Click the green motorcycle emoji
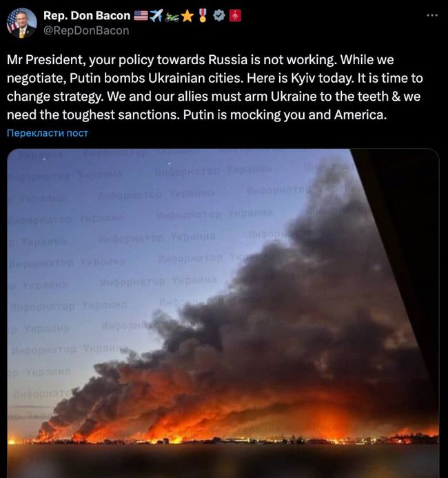 (172, 18)
